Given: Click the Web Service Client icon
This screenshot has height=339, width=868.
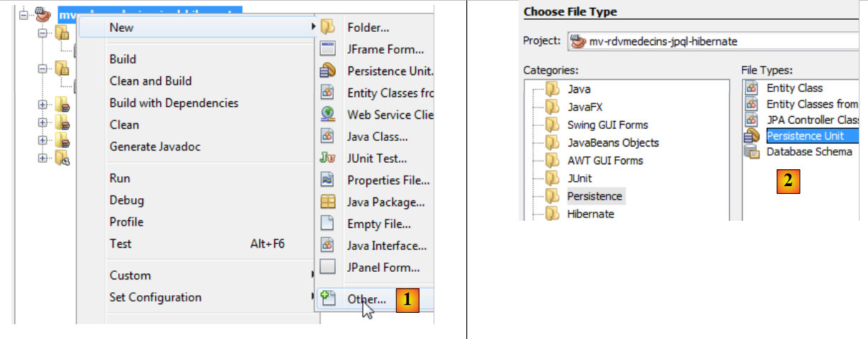Looking at the screenshot, I should [327, 114].
